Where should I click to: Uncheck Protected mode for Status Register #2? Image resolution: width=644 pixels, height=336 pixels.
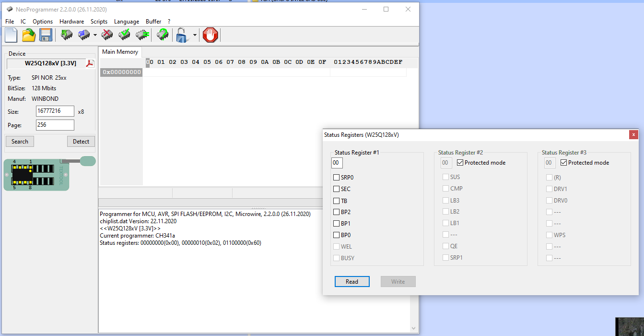pyautogui.click(x=460, y=163)
